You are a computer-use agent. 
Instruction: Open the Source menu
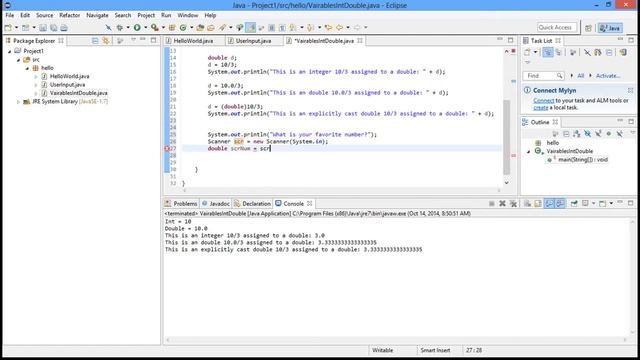click(44, 15)
